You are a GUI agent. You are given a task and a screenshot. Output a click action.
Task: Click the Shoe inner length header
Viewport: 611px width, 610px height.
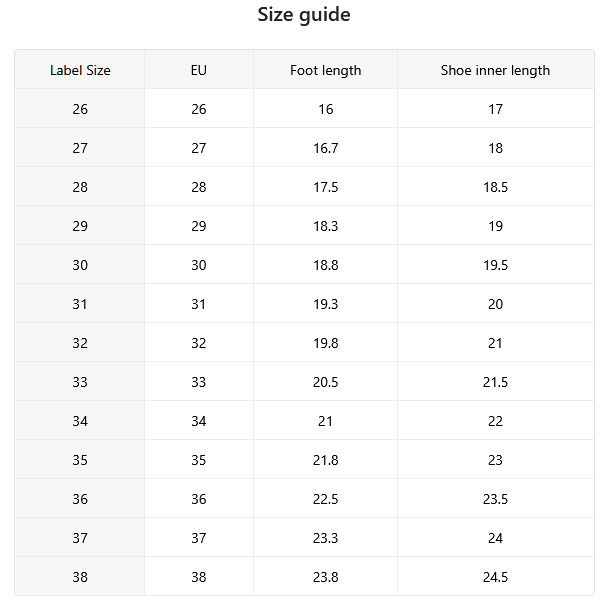click(x=495, y=70)
